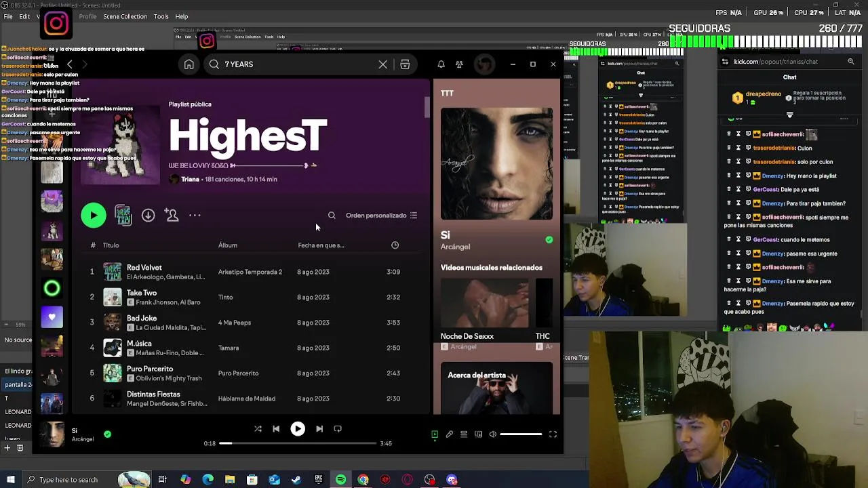Open more options for the HighesT playlist

[x=195, y=216]
